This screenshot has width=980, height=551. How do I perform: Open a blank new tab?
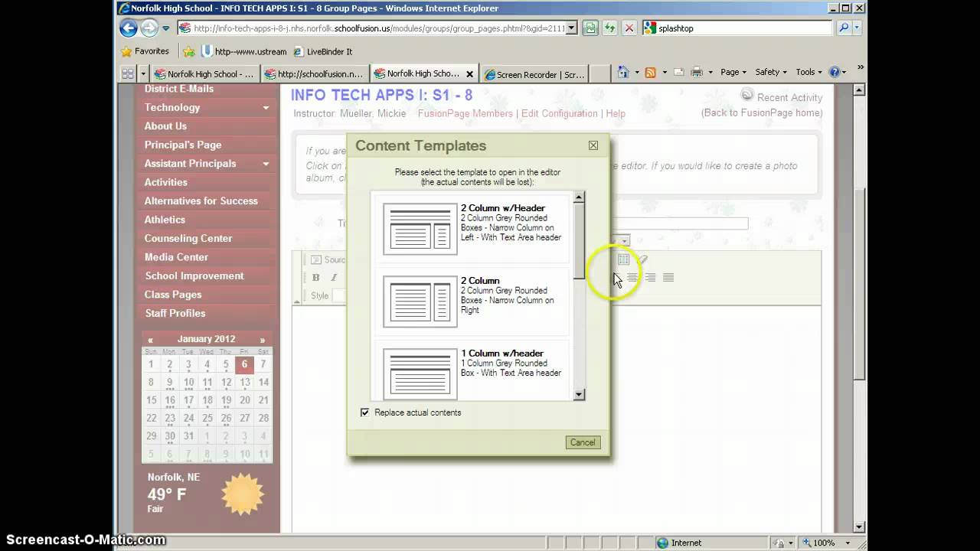coord(599,74)
